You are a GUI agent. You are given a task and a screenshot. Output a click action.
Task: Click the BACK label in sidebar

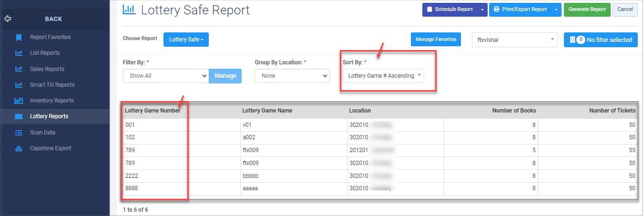(x=53, y=19)
